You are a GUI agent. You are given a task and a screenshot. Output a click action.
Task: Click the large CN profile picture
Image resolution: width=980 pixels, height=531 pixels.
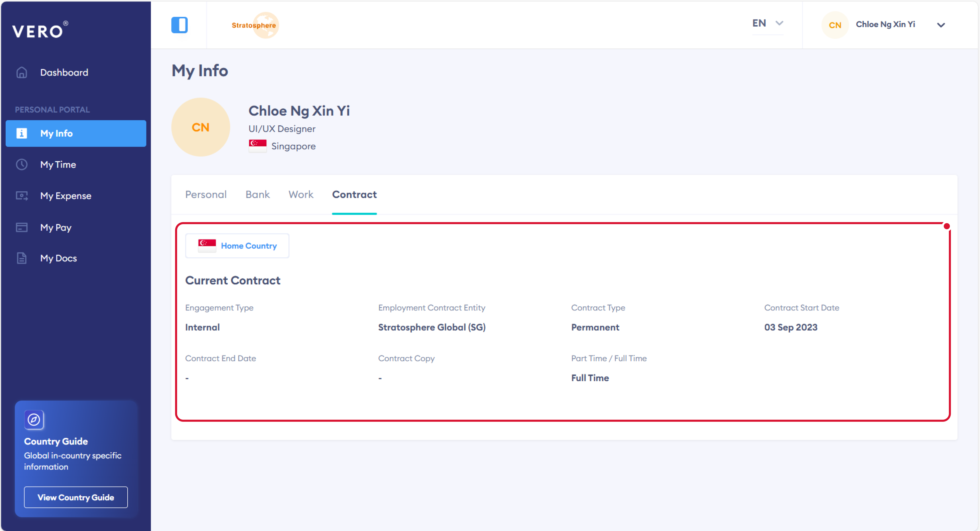point(201,127)
